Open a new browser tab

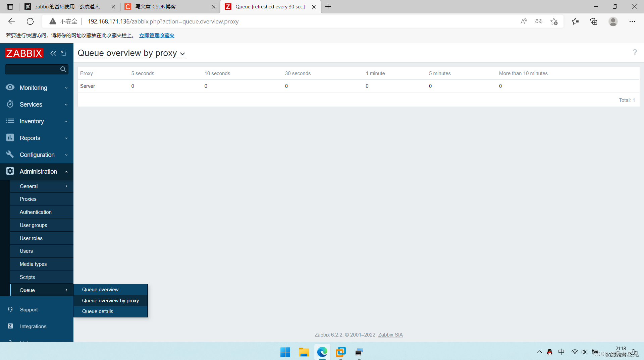[x=328, y=7]
